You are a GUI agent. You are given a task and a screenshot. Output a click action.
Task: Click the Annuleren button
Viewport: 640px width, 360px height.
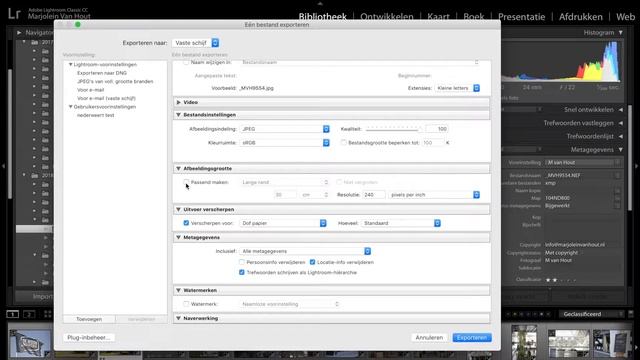click(429, 338)
